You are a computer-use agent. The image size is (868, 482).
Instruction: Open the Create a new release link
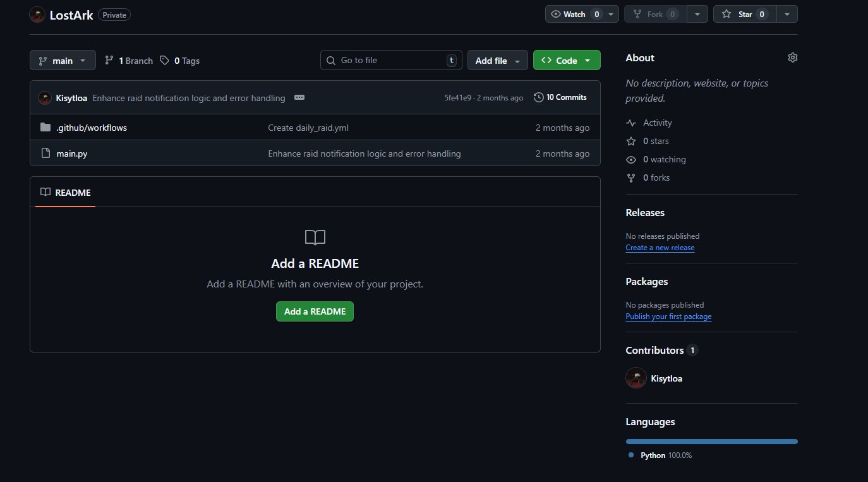click(660, 248)
